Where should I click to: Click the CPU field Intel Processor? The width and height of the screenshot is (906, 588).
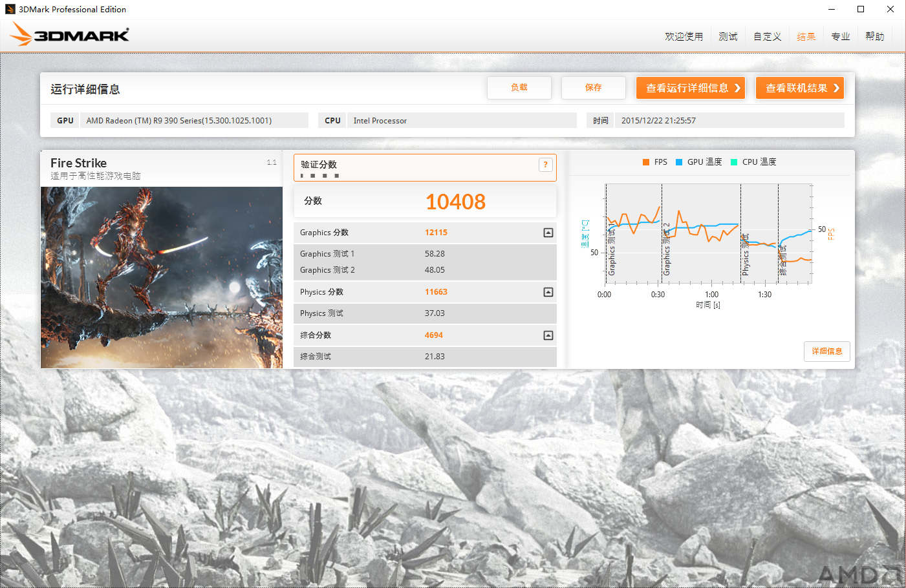coord(462,121)
